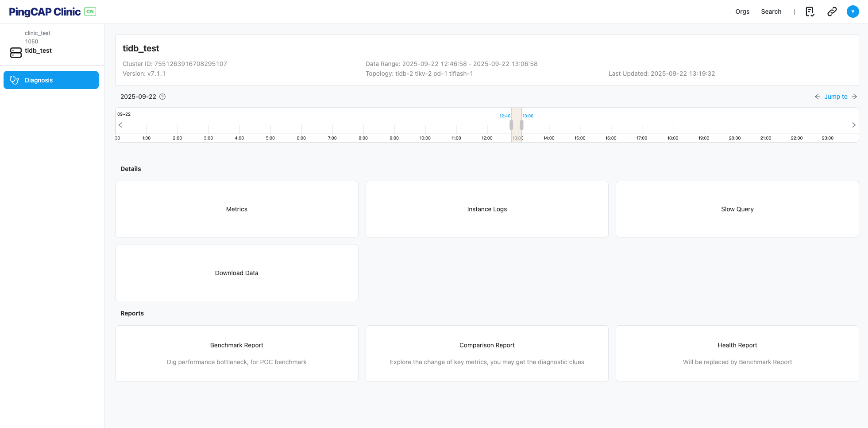This screenshot has width=868, height=428.
Task: Open the Metrics details card
Action: 236,209
